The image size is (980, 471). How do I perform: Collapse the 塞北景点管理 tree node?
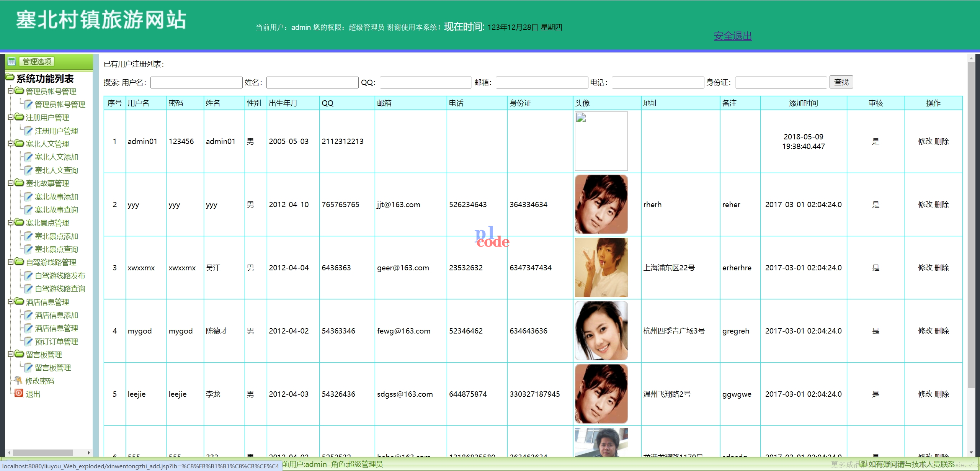pos(11,222)
